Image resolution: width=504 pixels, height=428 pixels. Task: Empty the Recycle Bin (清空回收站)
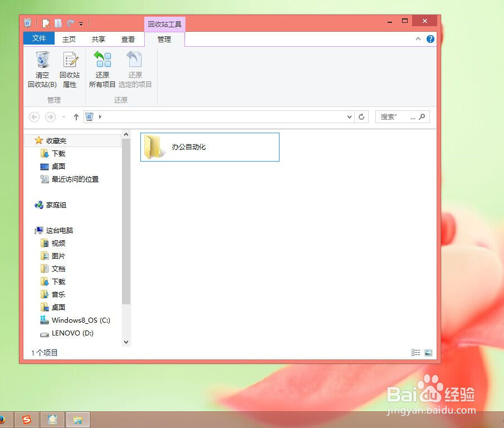pos(42,70)
